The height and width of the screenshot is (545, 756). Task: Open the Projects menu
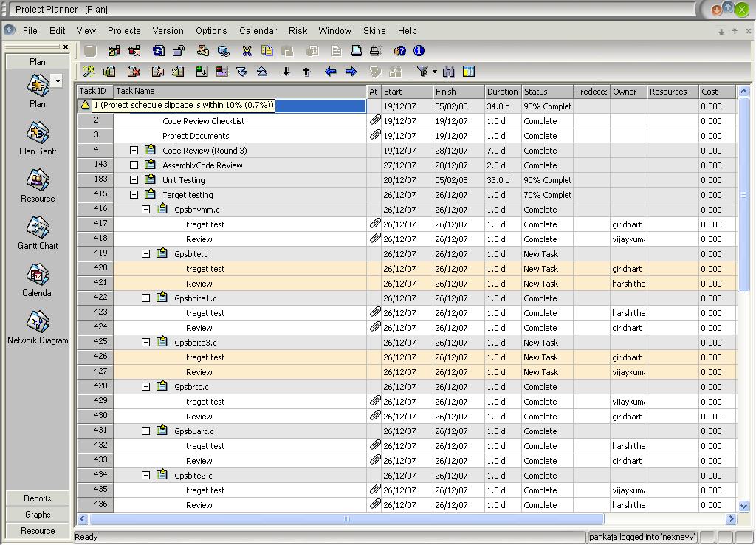tap(123, 31)
